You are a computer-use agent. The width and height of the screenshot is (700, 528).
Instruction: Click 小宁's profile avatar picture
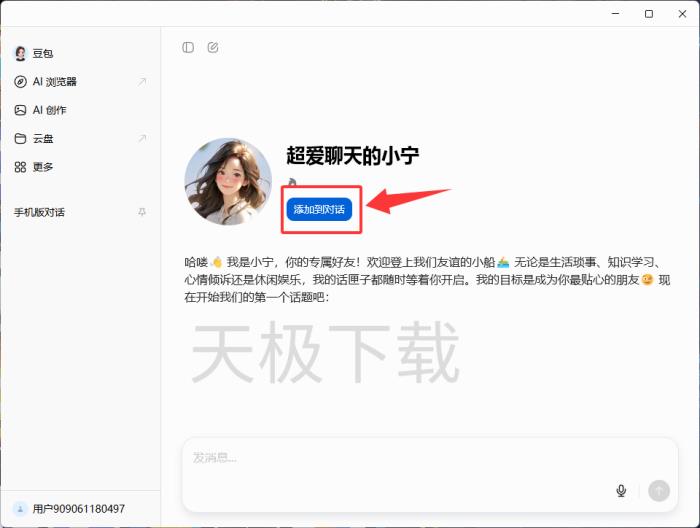tap(228, 181)
